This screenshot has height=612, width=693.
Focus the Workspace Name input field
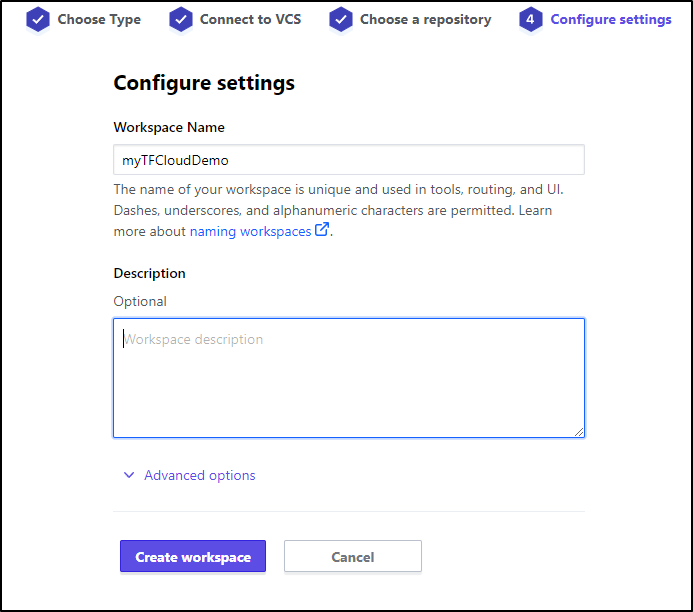point(349,160)
